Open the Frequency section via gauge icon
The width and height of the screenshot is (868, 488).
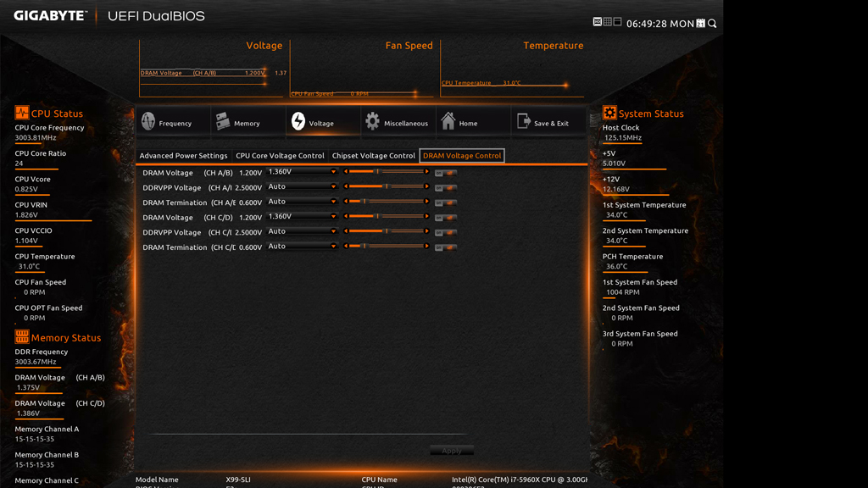pyautogui.click(x=148, y=122)
